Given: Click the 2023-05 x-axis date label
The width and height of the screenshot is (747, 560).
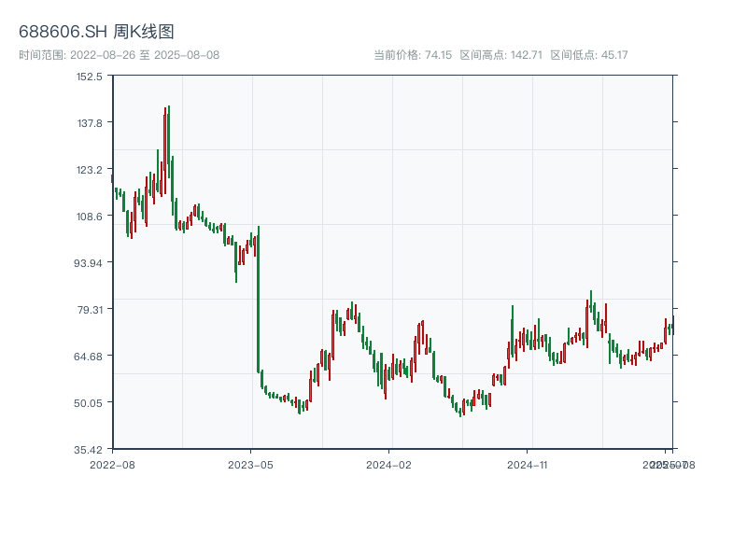Looking at the screenshot, I should pyautogui.click(x=251, y=464).
